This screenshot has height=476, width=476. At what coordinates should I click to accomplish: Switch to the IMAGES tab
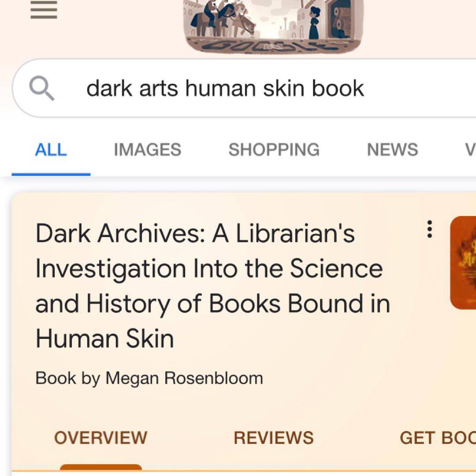(x=148, y=150)
